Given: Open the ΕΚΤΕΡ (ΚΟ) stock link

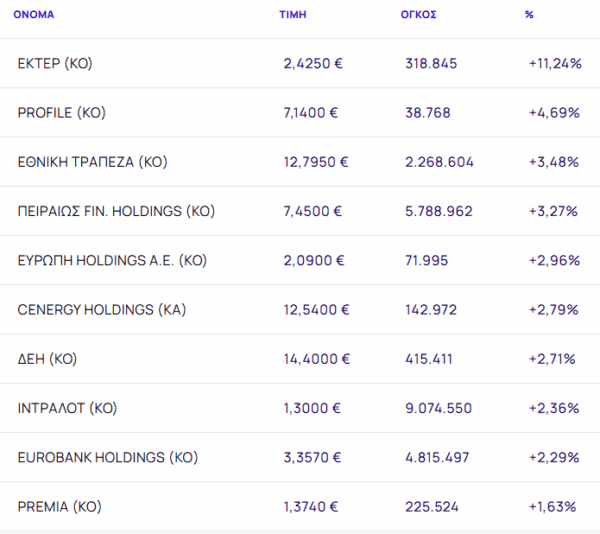Looking at the screenshot, I should [x=55, y=63].
